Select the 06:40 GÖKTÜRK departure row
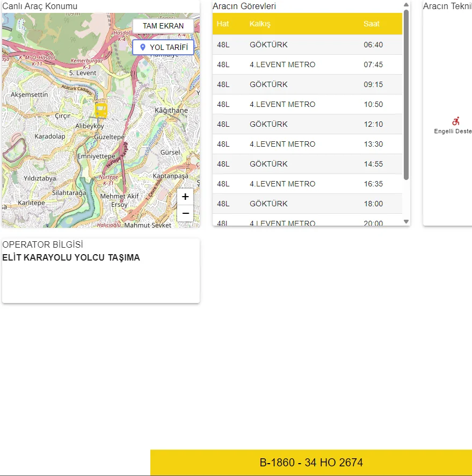This screenshot has height=476, width=472. (307, 45)
